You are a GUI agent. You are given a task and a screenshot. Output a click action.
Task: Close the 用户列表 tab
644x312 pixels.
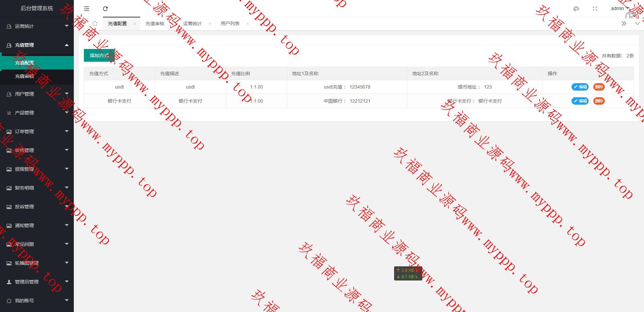click(248, 23)
